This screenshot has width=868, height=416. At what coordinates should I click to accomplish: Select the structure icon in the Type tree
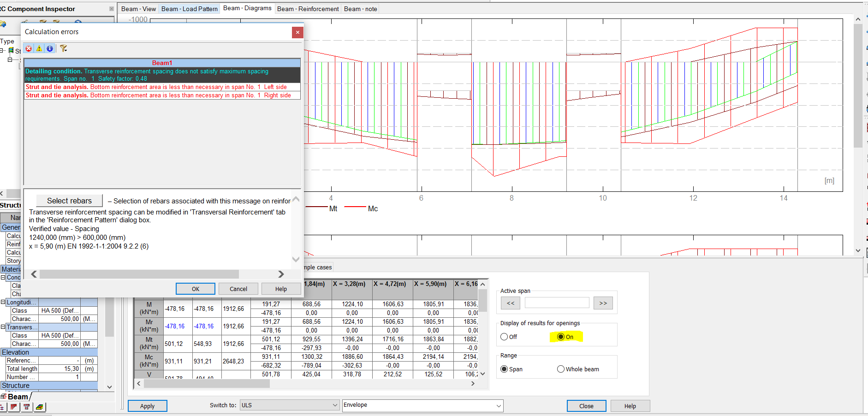tap(11, 51)
